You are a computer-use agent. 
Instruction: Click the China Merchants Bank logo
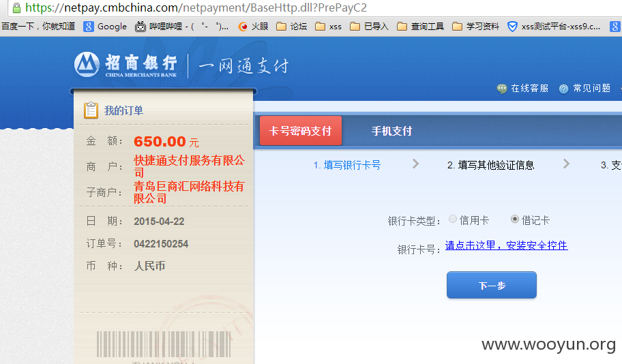(x=125, y=65)
